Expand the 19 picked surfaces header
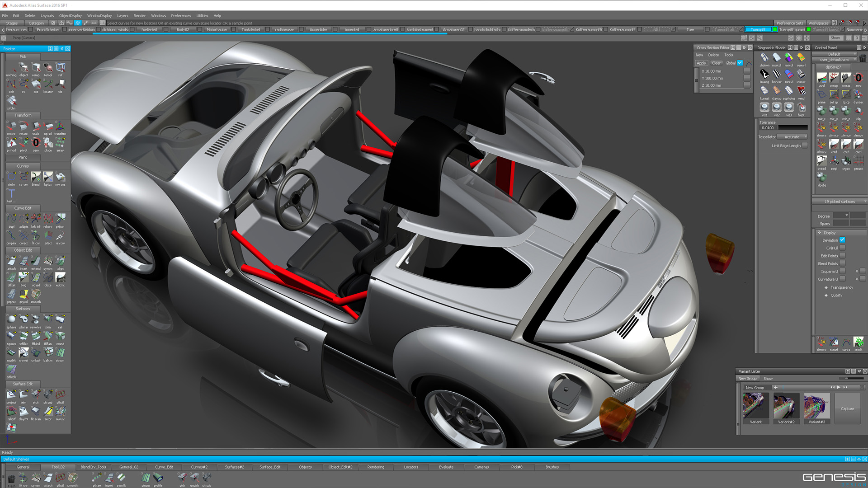This screenshot has width=868, height=488. tap(839, 202)
